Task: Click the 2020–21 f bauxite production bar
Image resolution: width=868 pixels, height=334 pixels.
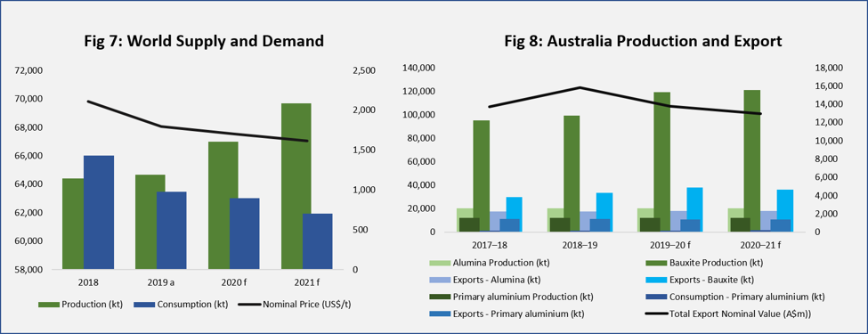Action: pyautogui.click(x=751, y=161)
